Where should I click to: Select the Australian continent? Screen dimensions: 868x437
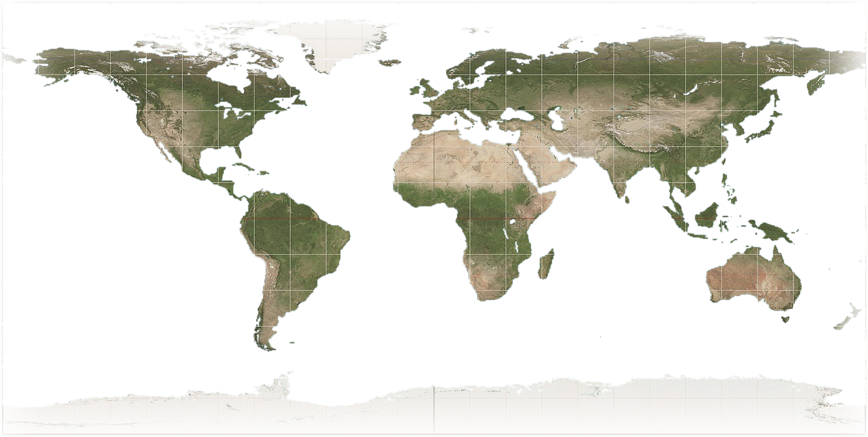point(751,280)
